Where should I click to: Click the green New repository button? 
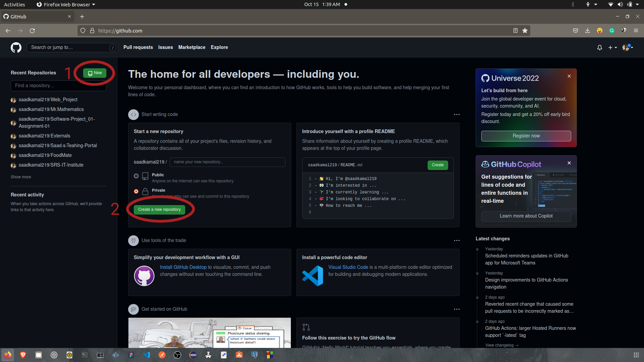click(x=95, y=73)
